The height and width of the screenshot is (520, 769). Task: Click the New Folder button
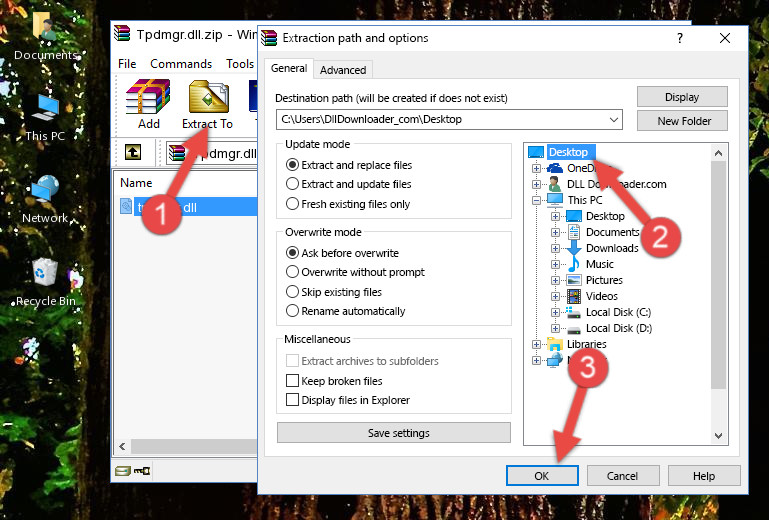pos(682,121)
